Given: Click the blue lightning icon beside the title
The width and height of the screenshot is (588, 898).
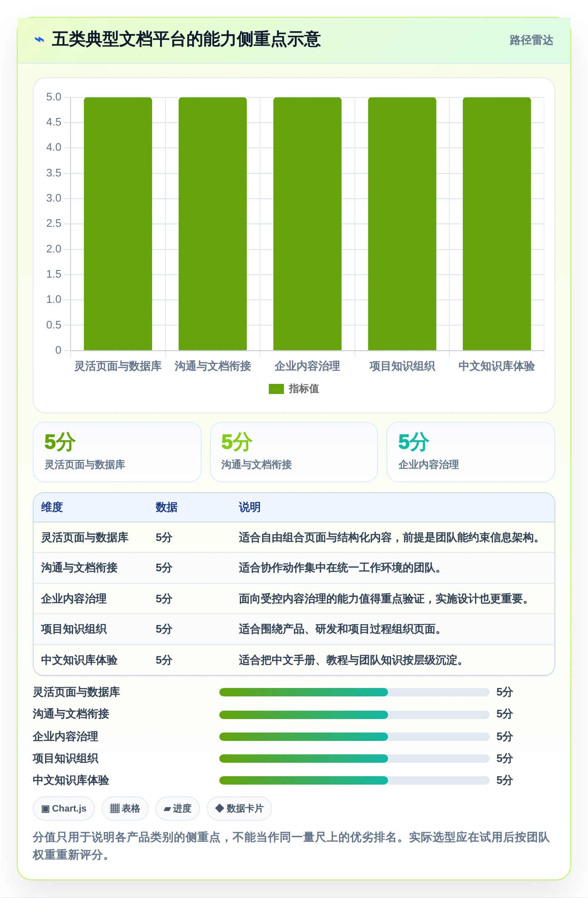Looking at the screenshot, I should (x=39, y=40).
